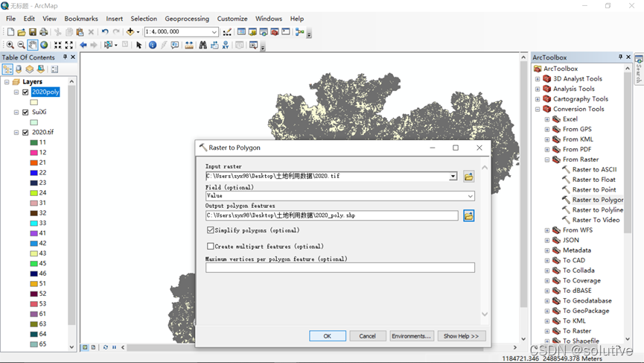This screenshot has width=644, height=363.
Task: Select the Identify tool icon
Action: pos(153,45)
